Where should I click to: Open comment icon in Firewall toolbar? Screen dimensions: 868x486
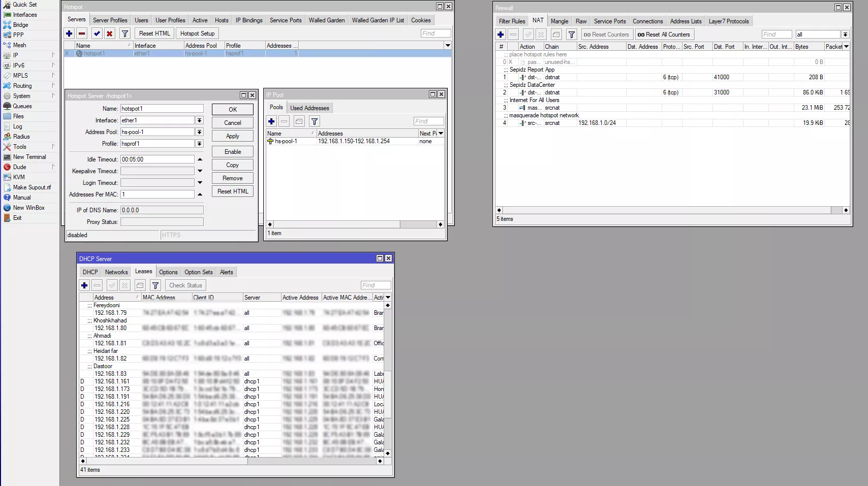click(556, 35)
